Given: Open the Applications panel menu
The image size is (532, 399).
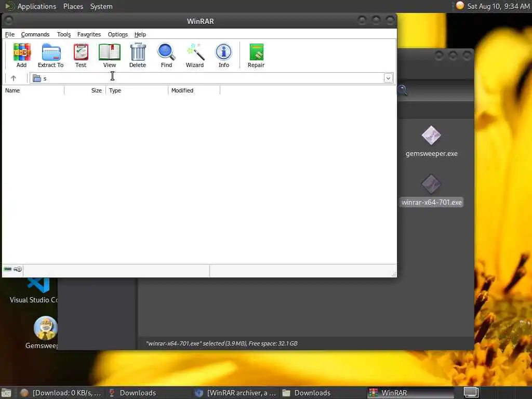Looking at the screenshot, I should (x=31, y=6).
